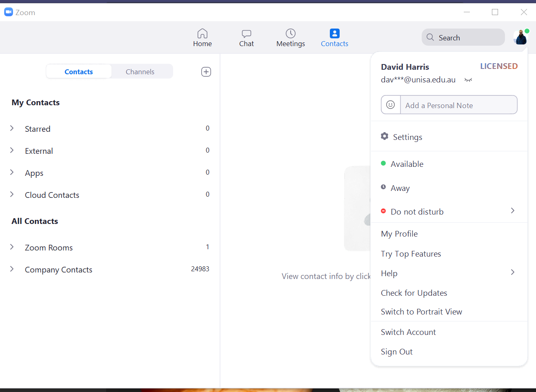The image size is (536, 392).
Task: Expand the External contacts group
Action: [12, 151]
